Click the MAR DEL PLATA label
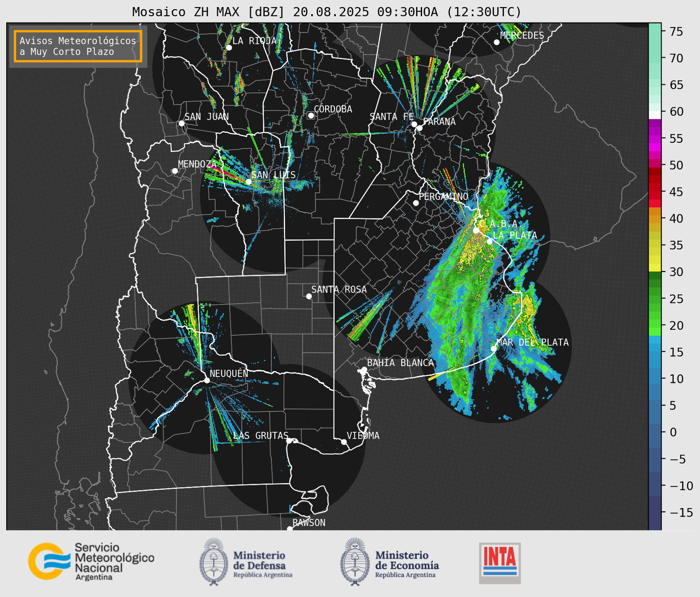This screenshot has width=700, height=597. [x=532, y=342]
